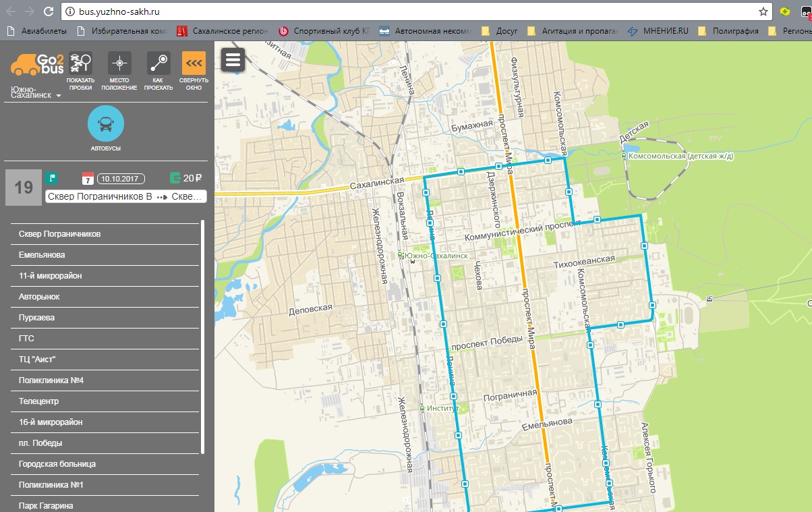Click the Местоположение location icon

119,64
